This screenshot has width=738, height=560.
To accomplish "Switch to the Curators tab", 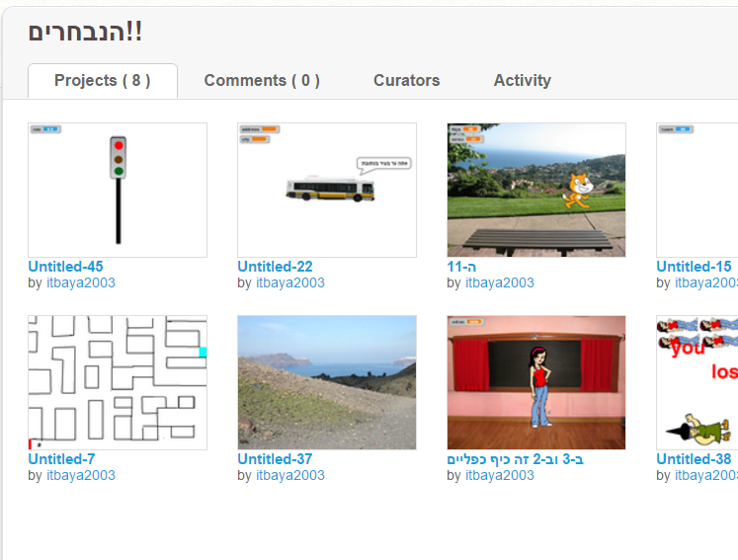I will click(x=406, y=81).
